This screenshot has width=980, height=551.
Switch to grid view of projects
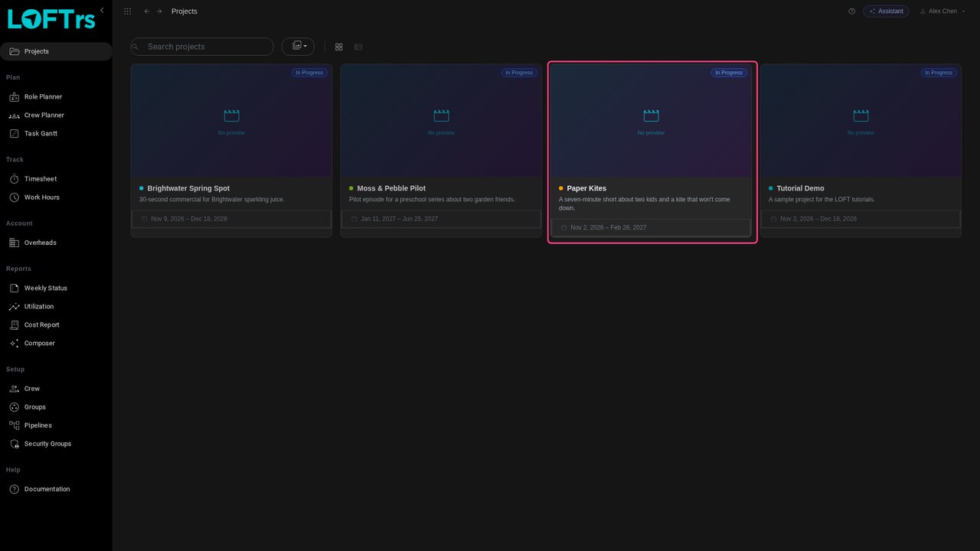339,47
